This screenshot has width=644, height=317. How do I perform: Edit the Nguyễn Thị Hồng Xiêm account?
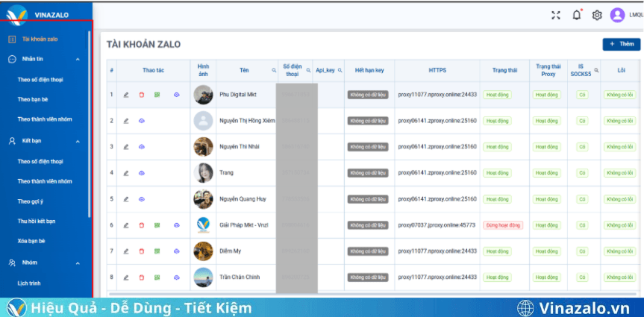pos(126,121)
